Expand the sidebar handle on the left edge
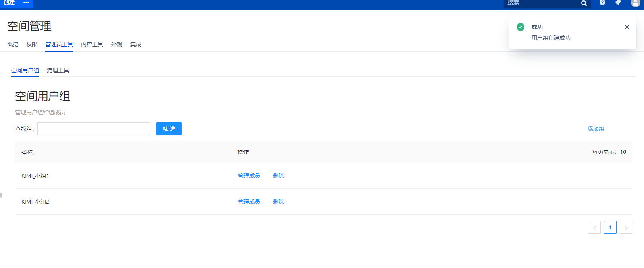The height and width of the screenshot is (268, 644). click(x=1, y=195)
